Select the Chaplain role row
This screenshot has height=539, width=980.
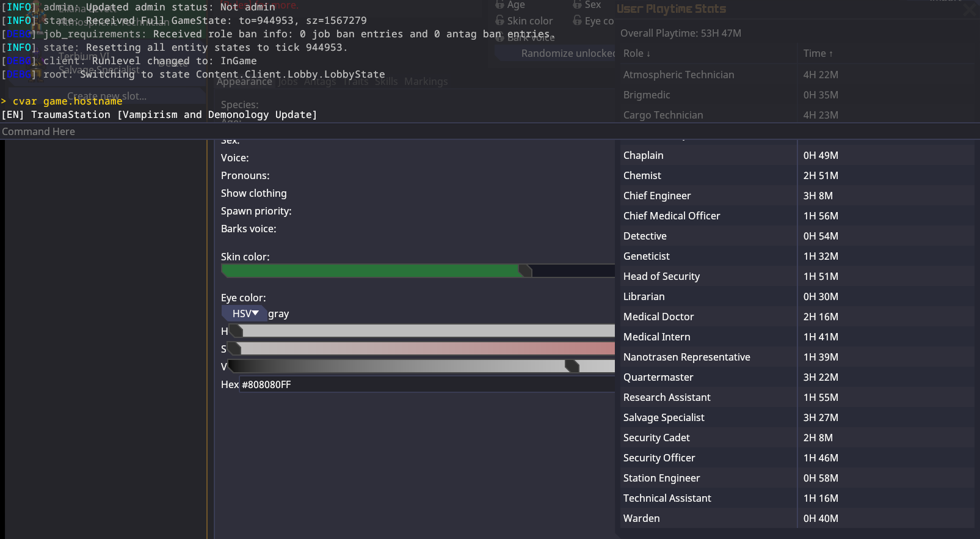797,155
